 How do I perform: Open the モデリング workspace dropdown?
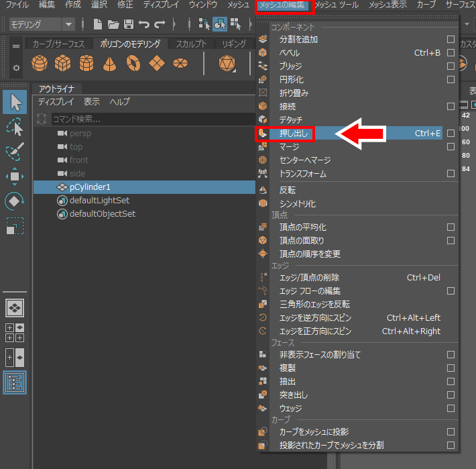pyautogui.click(x=42, y=25)
